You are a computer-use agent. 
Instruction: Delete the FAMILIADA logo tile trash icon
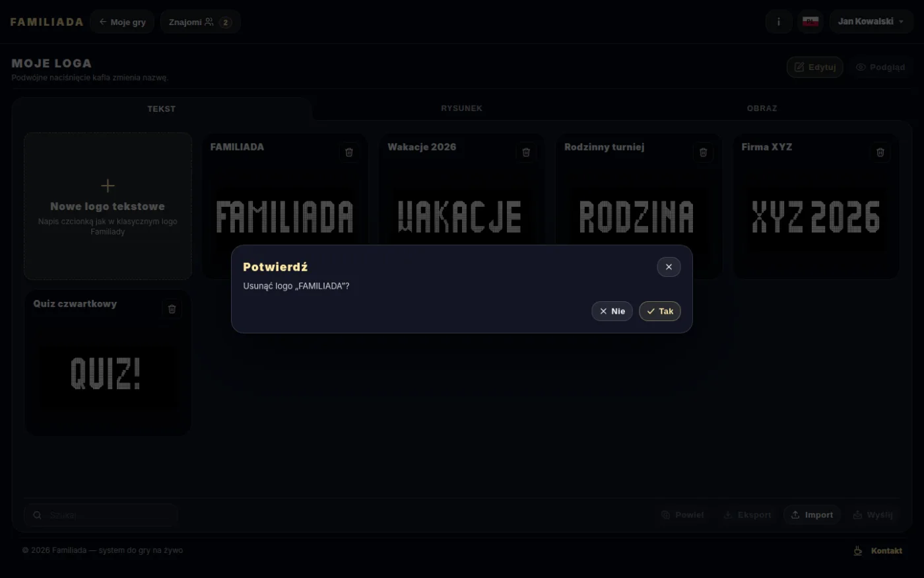coord(349,152)
